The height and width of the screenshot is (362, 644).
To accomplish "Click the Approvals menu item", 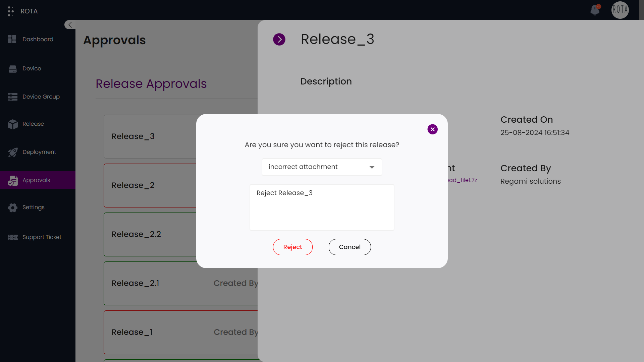I will tap(36, 180).
